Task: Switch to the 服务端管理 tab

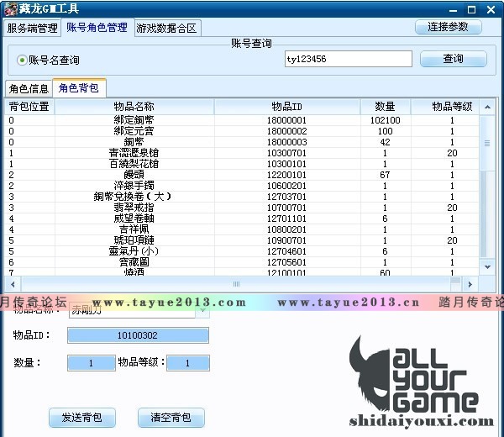Action: (x=33, y=28)
